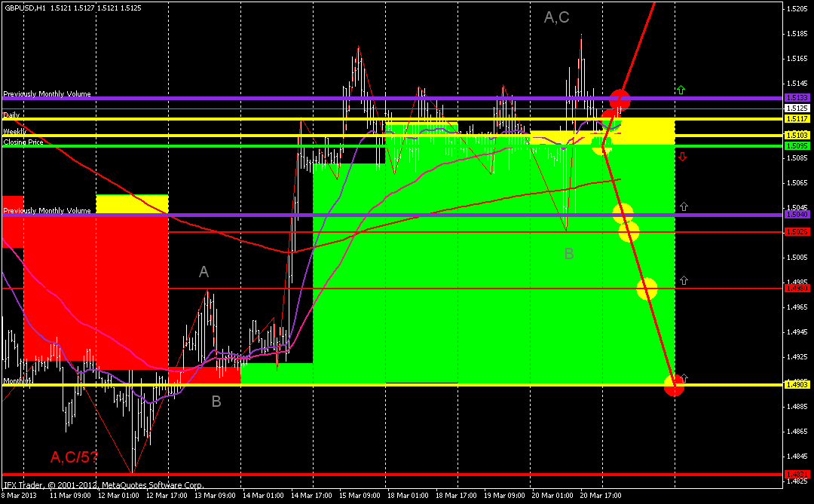Click the purple 1.5133 price tag
Screen dimensions: 814x504
click(797, 98)
